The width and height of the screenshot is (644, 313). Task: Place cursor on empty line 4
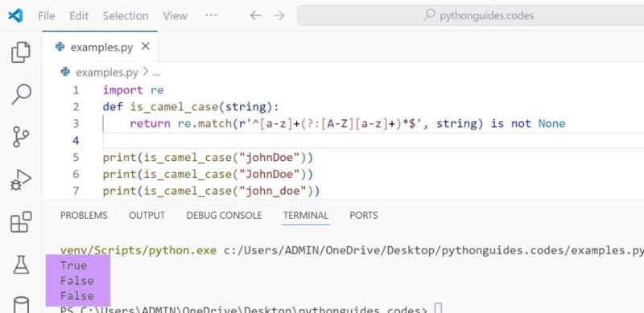(374, 141)
